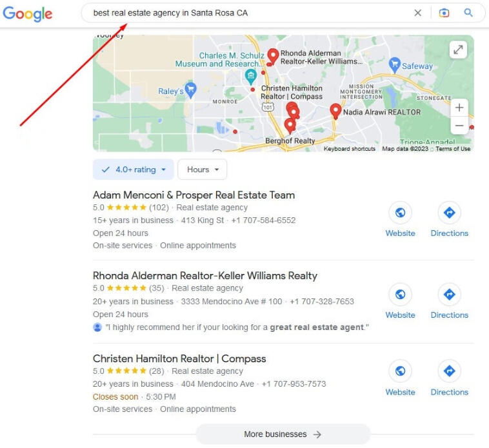Open Rhonda Alderman Realtor-Keller Williams listing
Image resolution: width=489 pixels, height=448 pixels.
tap(205, 276)
